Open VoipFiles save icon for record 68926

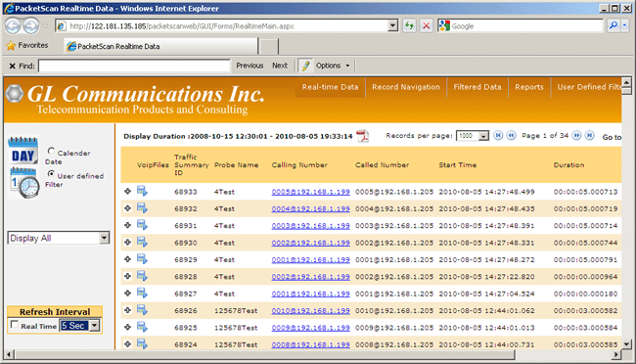click(142, 310)
